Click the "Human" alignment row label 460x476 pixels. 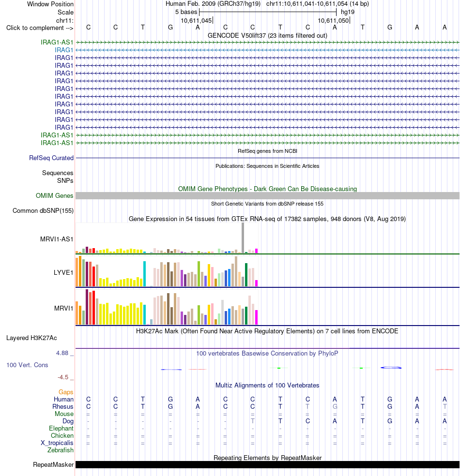63,399
